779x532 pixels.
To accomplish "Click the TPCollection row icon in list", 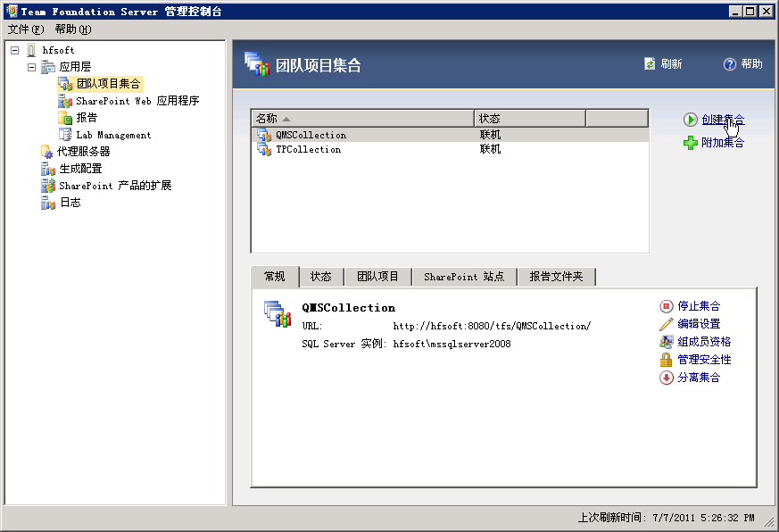I will 264,149.
